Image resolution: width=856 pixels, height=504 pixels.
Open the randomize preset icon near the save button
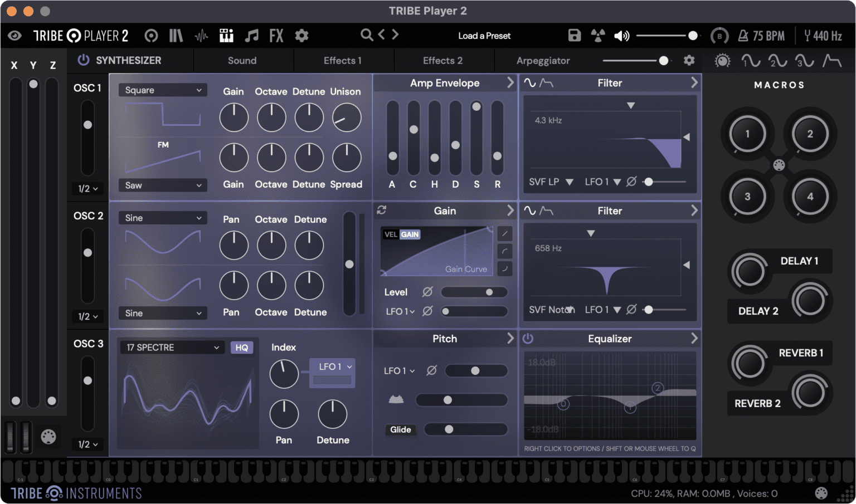tap(598, 35)
